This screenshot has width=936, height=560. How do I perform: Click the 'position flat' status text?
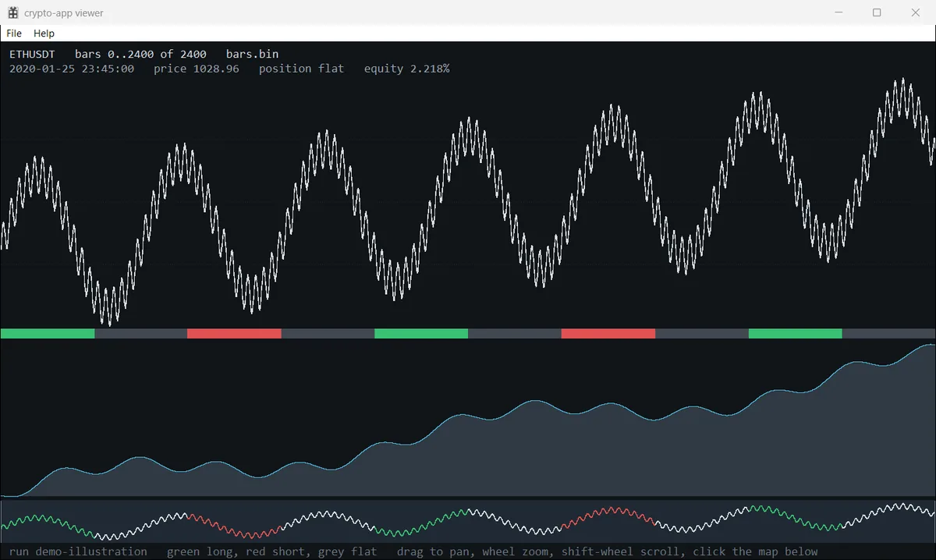pyautogui.click(x=301, y=69)
